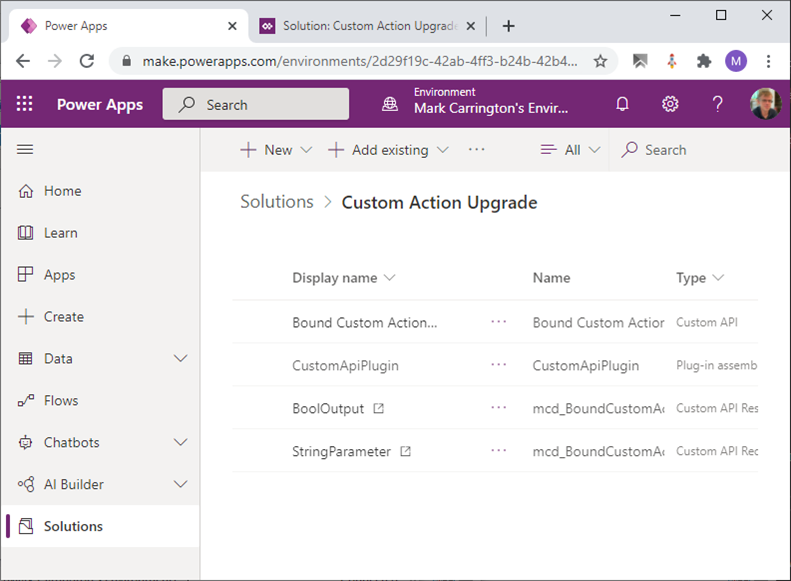Click the Solutions breadcrumb link
The image size is (791, 581).
tap(277, 202)
